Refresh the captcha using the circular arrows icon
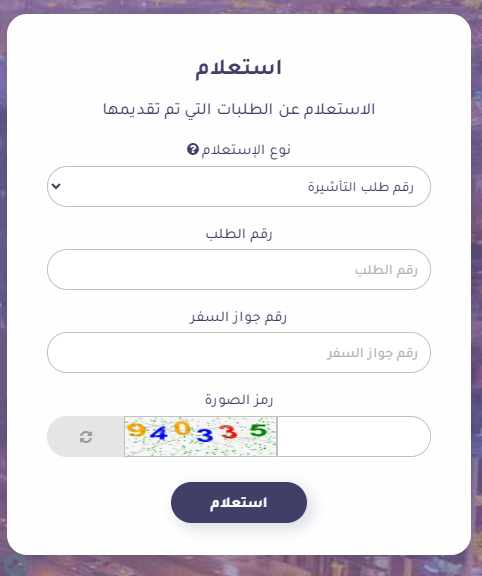The height and width of the screenshot is (576, 482). [x=86, y=437]
